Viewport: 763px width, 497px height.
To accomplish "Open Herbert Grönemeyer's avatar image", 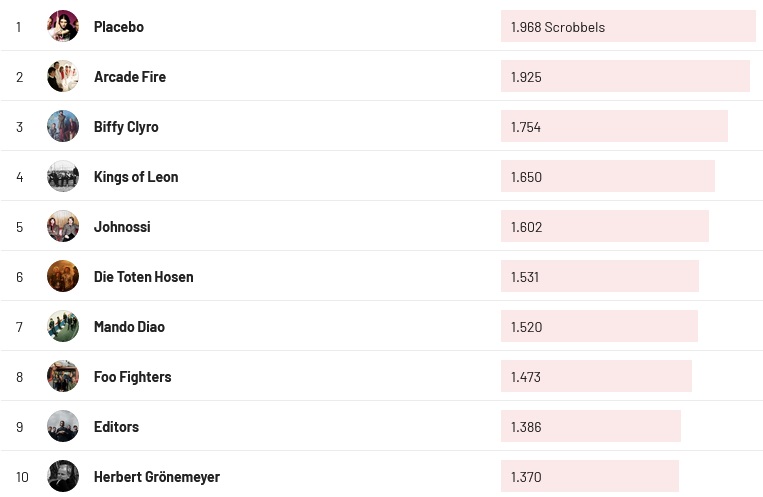I will [x=63, y=476].
